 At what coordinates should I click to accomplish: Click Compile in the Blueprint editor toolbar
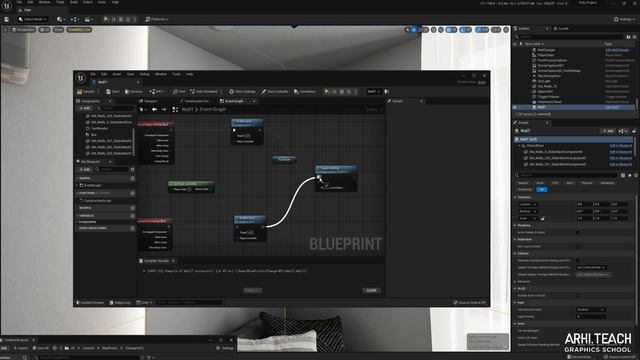point(86,91)
